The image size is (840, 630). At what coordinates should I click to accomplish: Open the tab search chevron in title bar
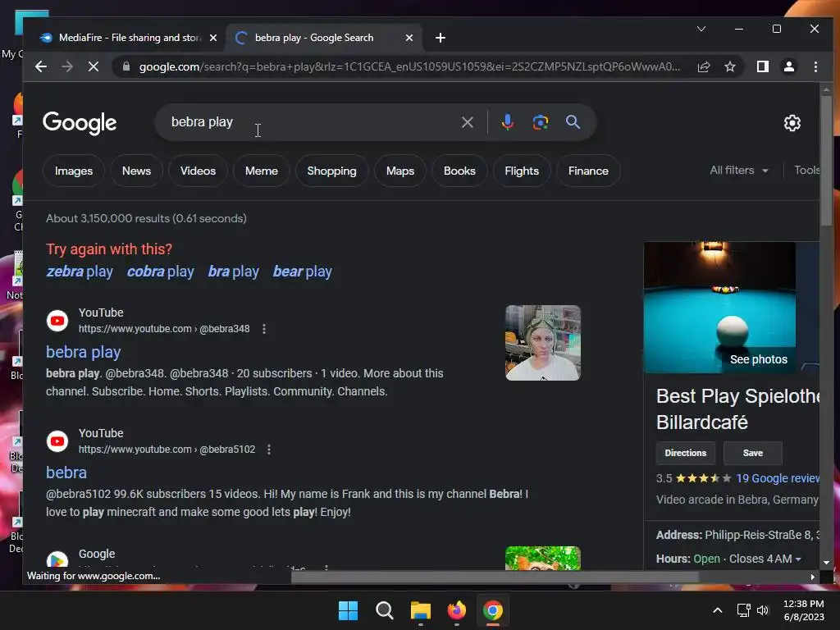click(701, 29)
